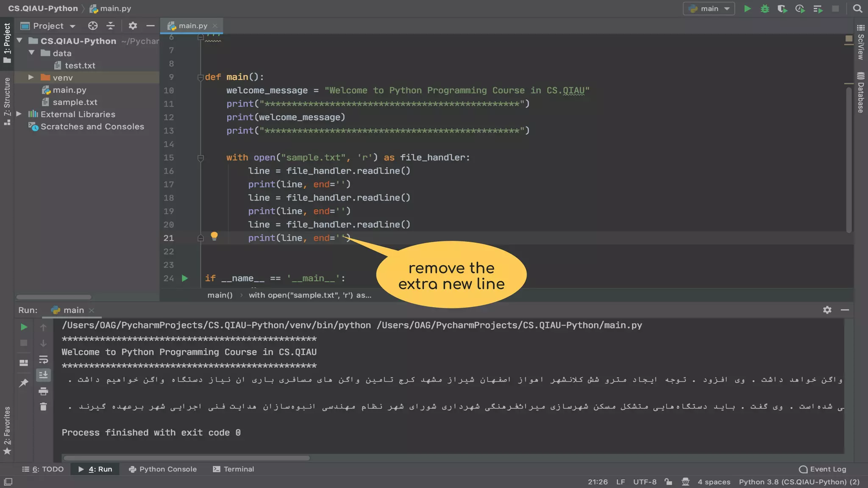
Task: Collapse the data folder
Action: [x=32, y=53]
